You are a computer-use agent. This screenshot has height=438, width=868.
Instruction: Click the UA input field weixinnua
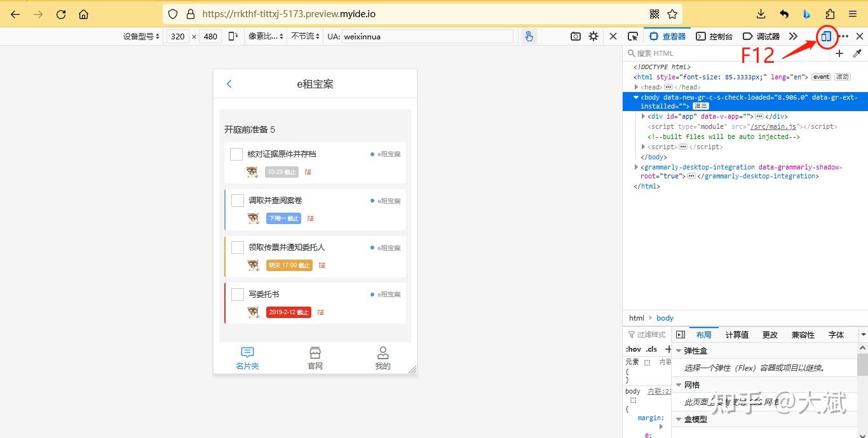428,36
